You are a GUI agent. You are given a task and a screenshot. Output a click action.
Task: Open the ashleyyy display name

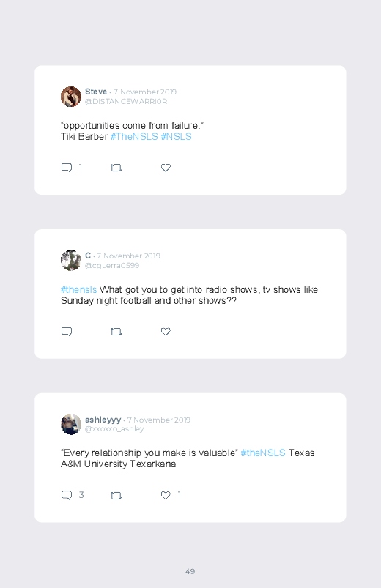(103, 420)
